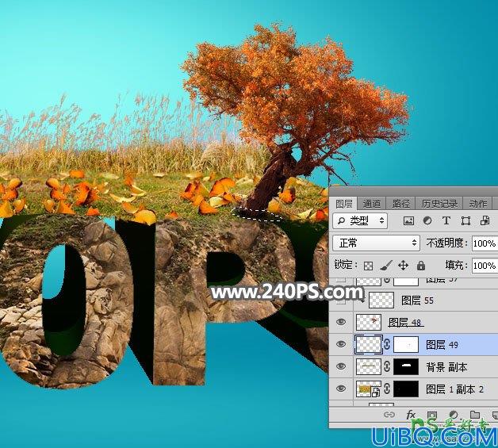The image size is (498, 448).
Task: Toggle mask link on 图层 49
Action: 387,344
